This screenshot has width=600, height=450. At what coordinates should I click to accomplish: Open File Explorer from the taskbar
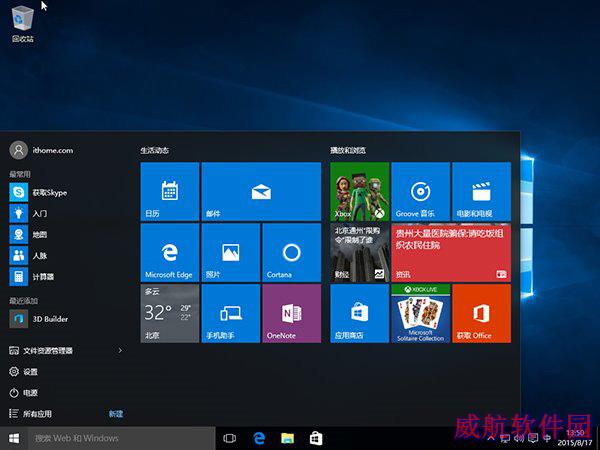(287, 439)
